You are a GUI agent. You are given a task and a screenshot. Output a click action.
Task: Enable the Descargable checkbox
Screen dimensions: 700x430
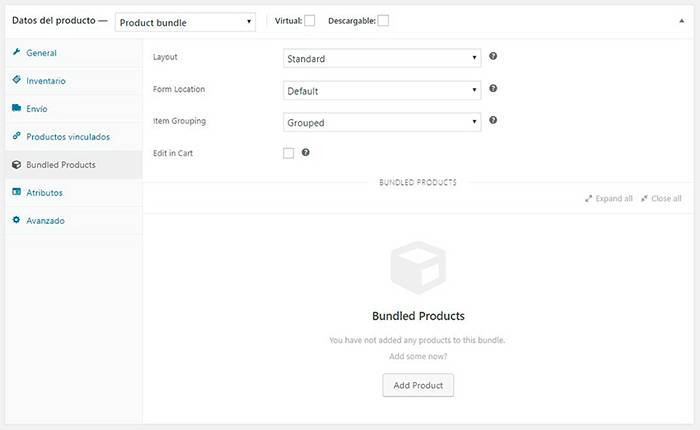click(383, 21)
